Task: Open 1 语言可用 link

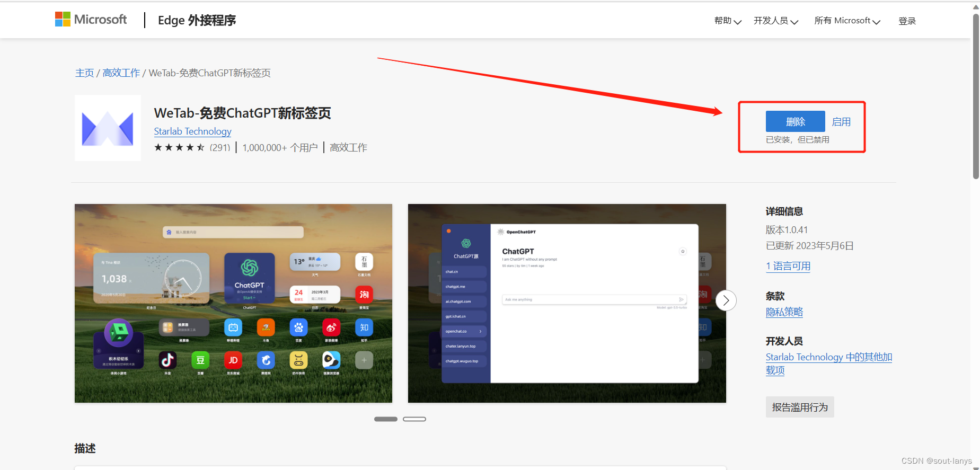Action: pyautogui.click(x=788, y=266)
